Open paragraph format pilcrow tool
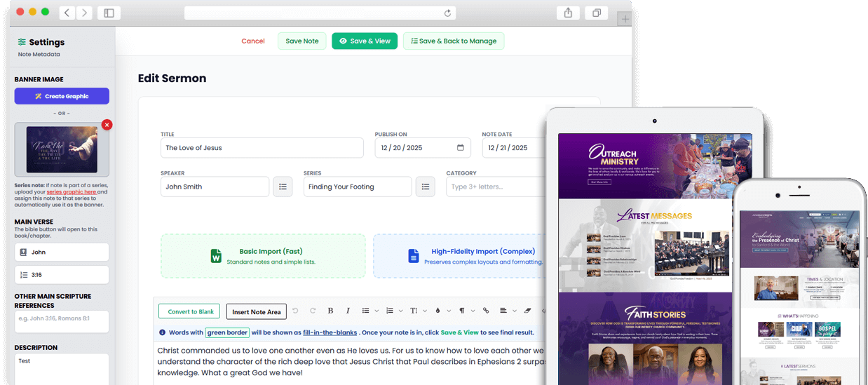868x385 pixels. [x=462, y=311]
